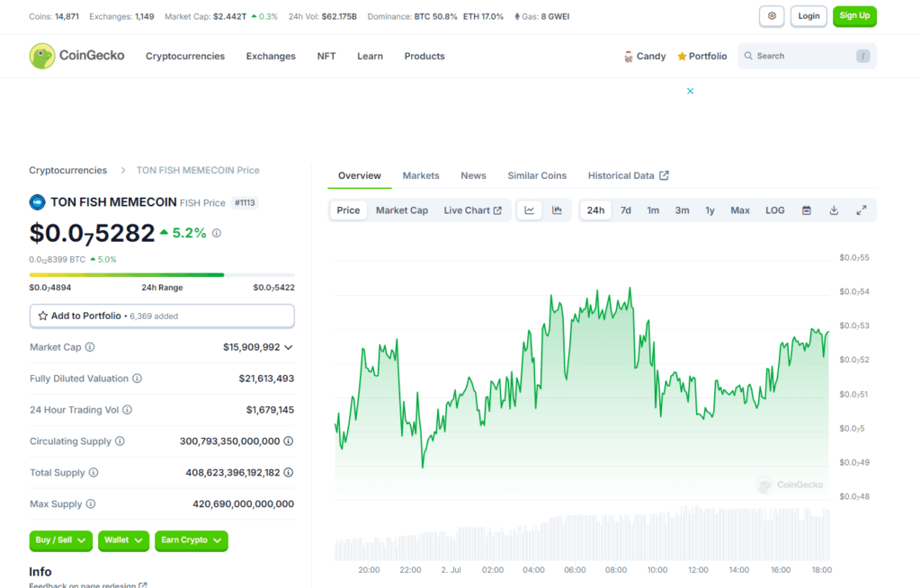Toggle LOG scale on chart
The width and height of the screenshot is (921, 588).
(774, 210)
